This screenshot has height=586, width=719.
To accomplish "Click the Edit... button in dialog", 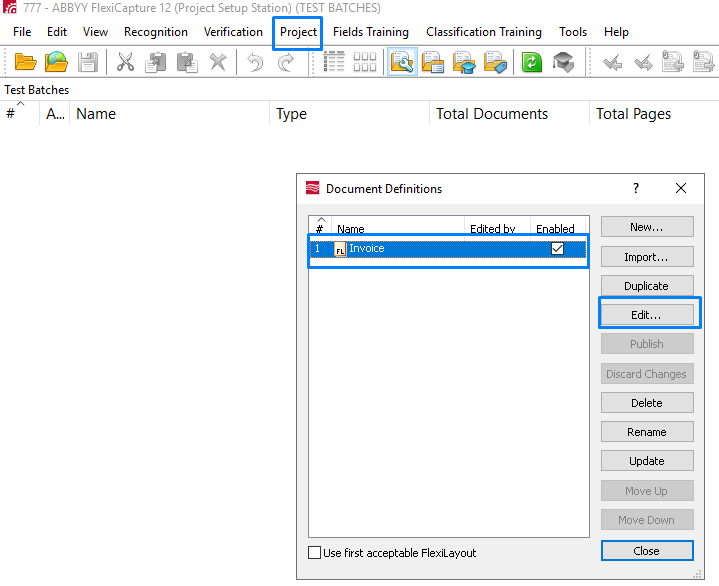I will (x=647, y=315).
